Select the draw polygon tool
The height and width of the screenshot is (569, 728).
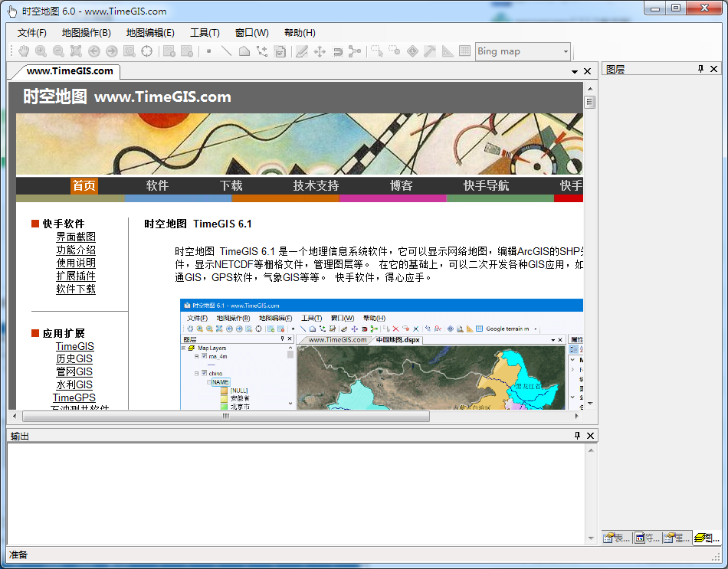click(x=244, y=51)
